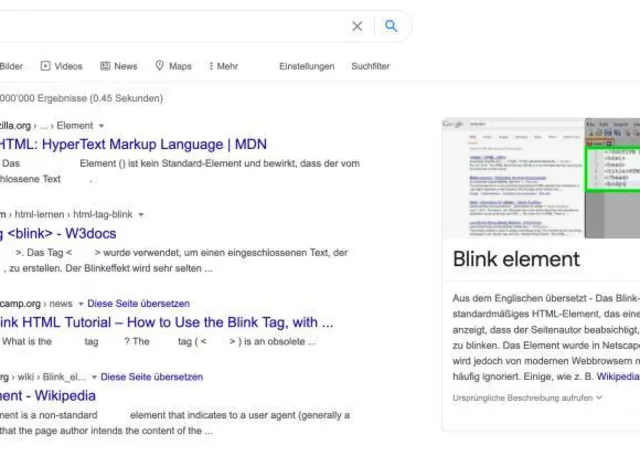Expand dropdown arrow next to Blink_el... breadcrumb
Viewport: 640px width, 455px height.
[94, 377]
